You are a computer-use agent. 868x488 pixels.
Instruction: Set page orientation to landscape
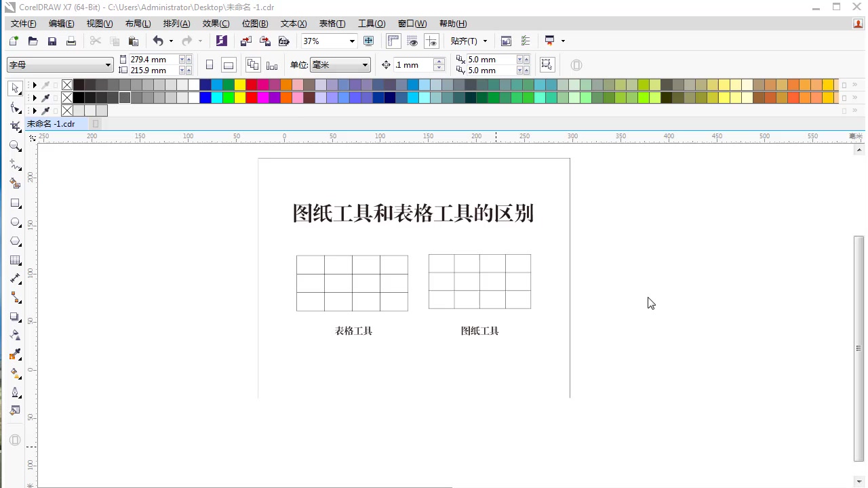229,65
